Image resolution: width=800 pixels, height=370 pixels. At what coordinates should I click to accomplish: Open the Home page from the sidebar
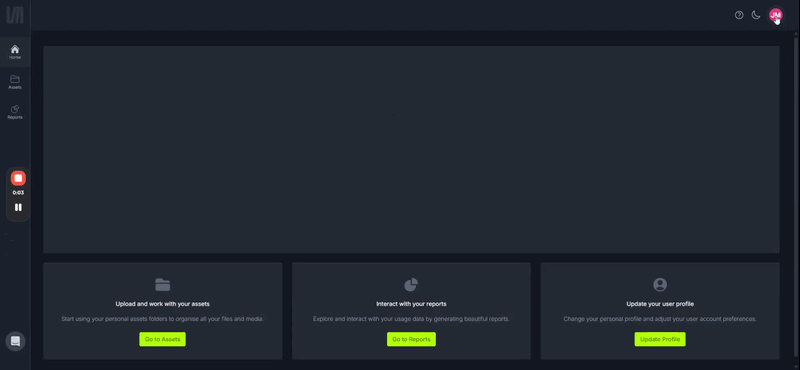click(x=15, y=52)
